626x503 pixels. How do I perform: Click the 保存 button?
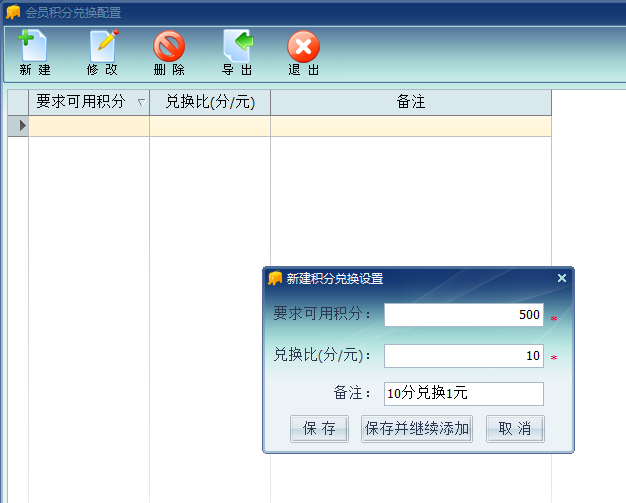coord(319,429)
